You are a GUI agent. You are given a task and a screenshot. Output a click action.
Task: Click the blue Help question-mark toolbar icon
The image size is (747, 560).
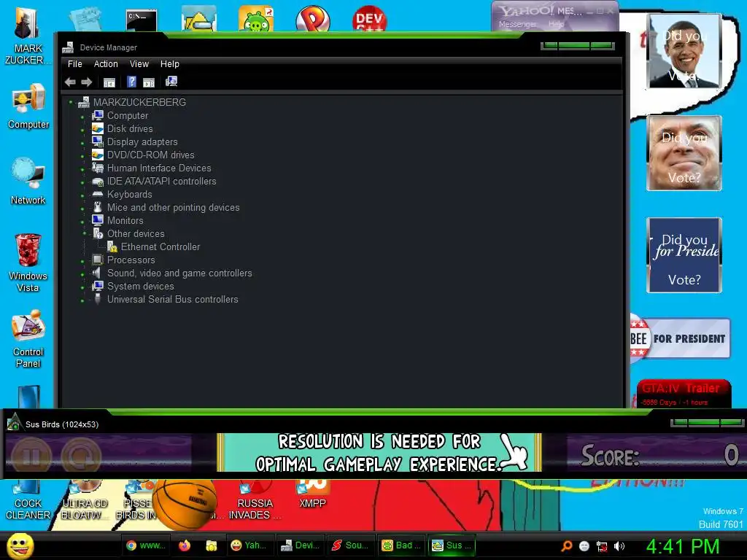point(132,82)
